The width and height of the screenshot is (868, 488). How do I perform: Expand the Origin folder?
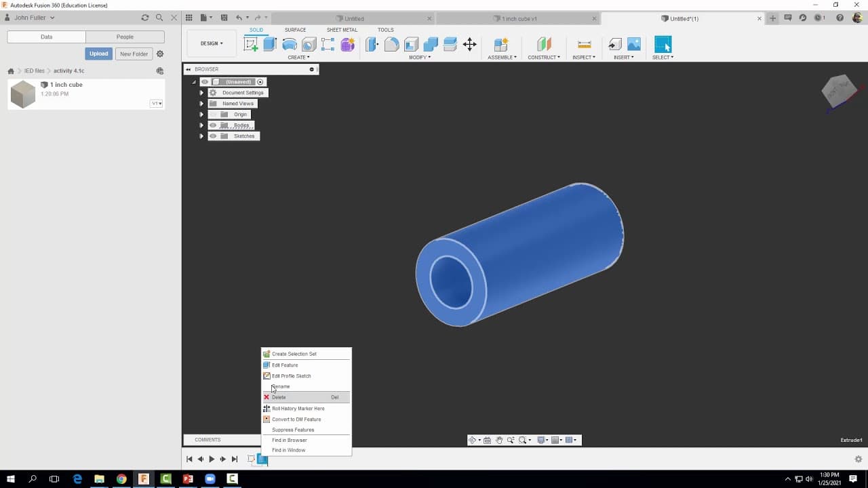point(201,115)
